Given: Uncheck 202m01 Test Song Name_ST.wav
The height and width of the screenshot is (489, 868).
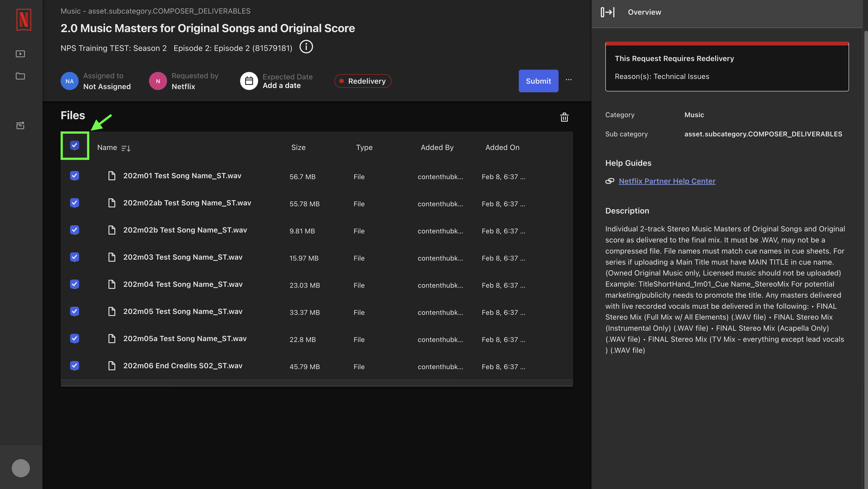Looking at the screenshot, I should click(74, 176).
